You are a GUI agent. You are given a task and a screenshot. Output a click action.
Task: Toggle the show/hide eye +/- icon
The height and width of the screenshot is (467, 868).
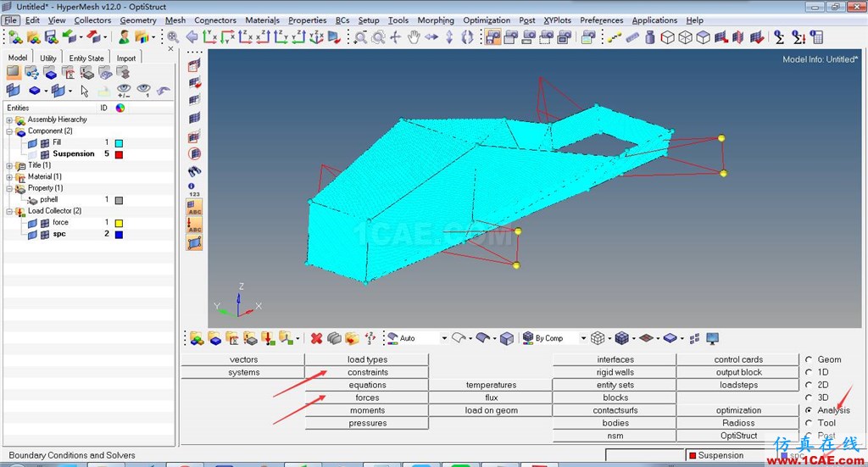(x=124, y=91)
